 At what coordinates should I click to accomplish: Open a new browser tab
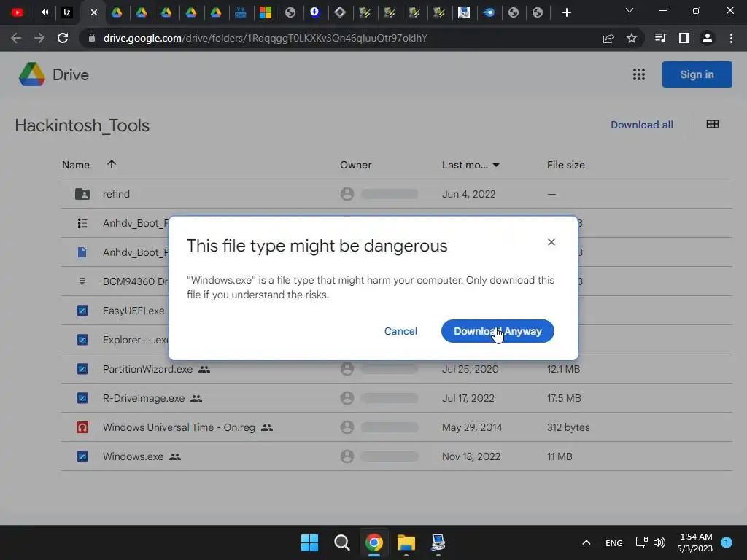click(566, 12)
